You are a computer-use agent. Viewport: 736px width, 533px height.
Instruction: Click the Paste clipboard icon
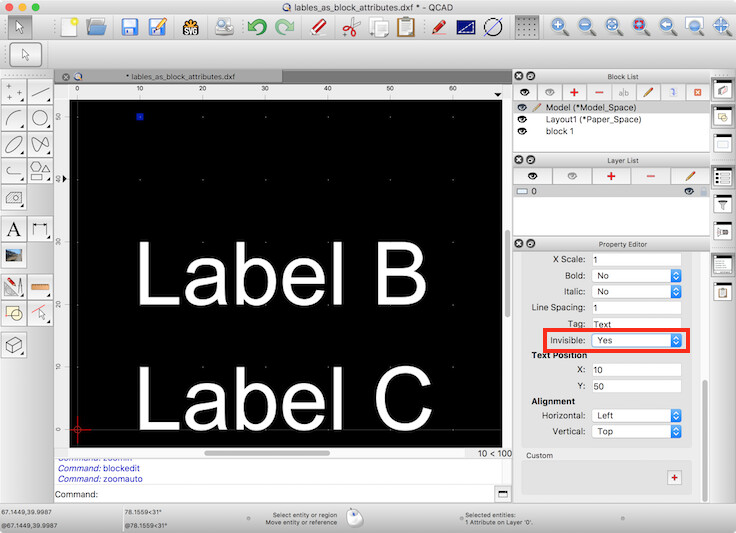point(406,27)
